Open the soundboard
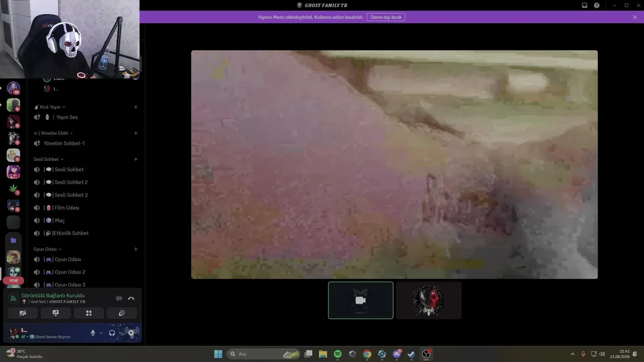The image size is (644, 362). click(122, 313)
